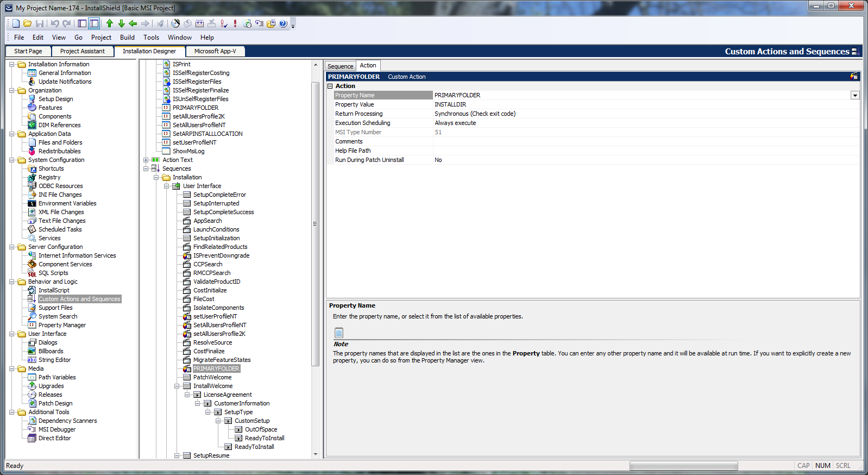
Task: Open the Start Page tab
Action: [x=28, y=51]
